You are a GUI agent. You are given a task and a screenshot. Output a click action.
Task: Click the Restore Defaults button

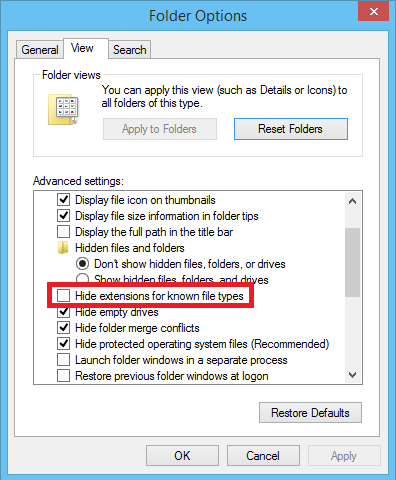click(x=310, y=413)
